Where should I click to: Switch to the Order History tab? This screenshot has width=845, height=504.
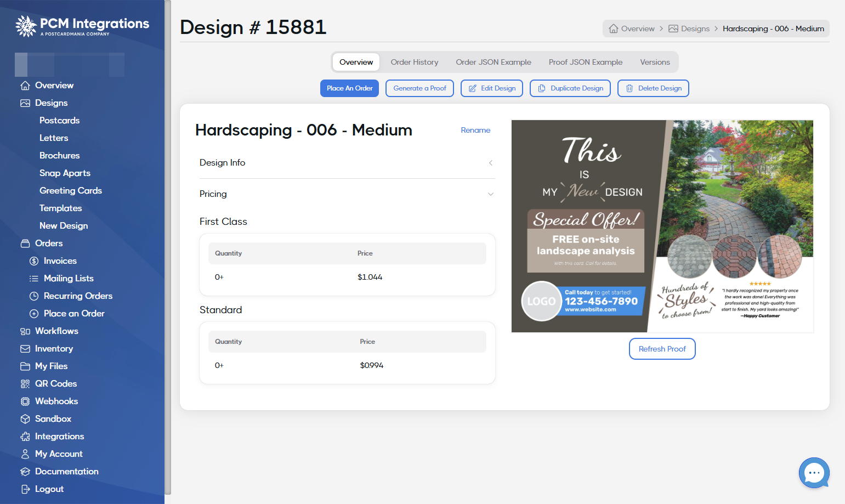point(415,62)
